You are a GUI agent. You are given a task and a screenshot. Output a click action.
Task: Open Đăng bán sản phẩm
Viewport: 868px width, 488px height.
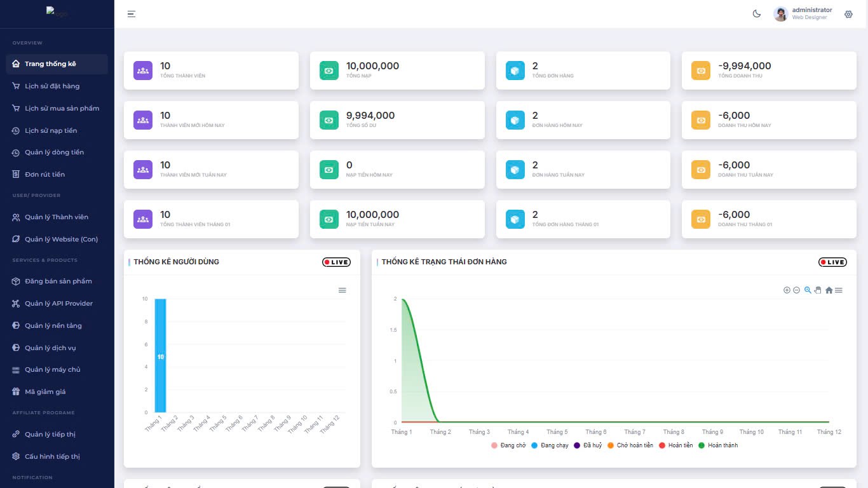pyautogui.click(x=57, y=281)
